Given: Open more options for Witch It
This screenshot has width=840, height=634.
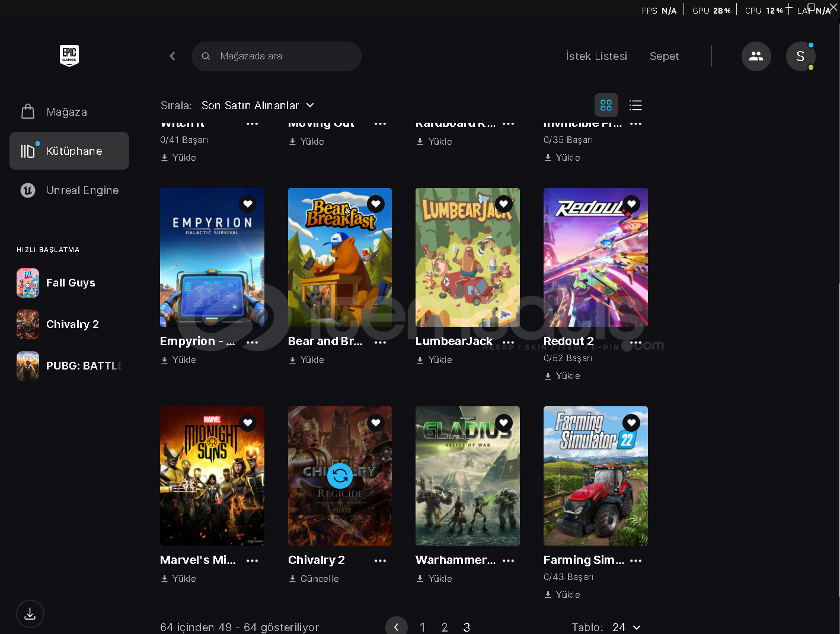Looking at the screenshot, I should (x=253, y=123).
